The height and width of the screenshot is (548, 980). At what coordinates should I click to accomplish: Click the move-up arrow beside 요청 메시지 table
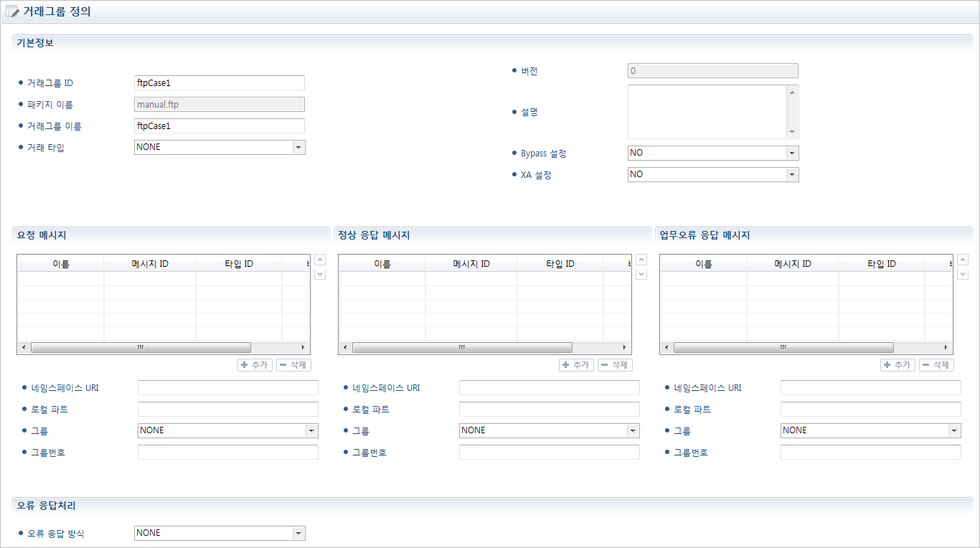click(x=320, y=260)
